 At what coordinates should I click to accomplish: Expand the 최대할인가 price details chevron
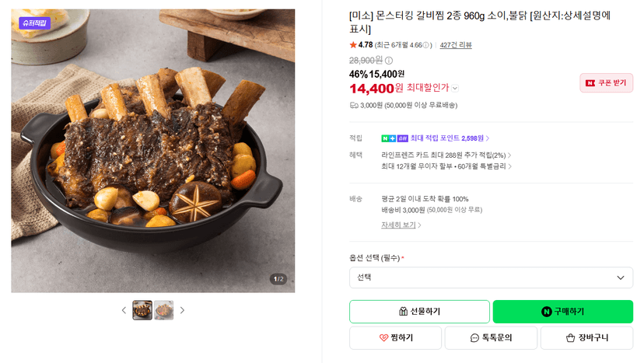[x=455, y=89]
